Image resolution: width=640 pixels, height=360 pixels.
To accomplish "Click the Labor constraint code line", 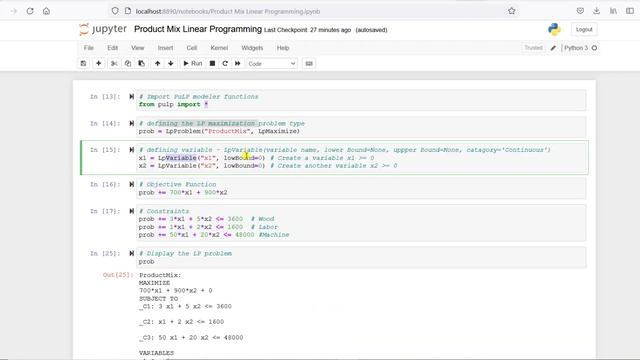I will point(208,227).
